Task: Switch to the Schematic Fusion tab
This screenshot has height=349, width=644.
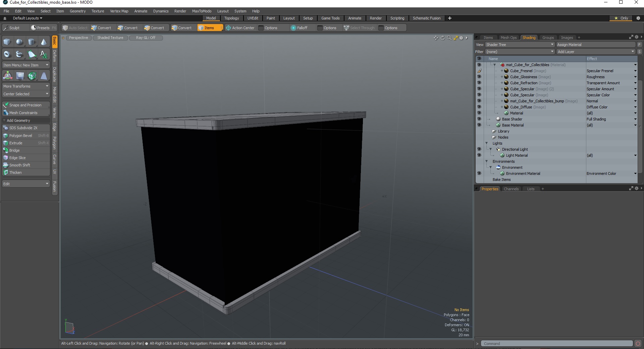Action: (426, 18)
